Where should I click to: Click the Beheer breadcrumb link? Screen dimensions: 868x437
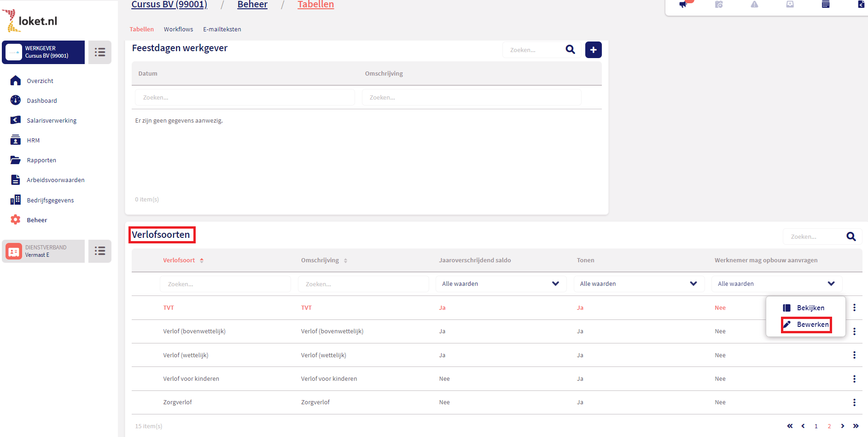pos(252,5)
